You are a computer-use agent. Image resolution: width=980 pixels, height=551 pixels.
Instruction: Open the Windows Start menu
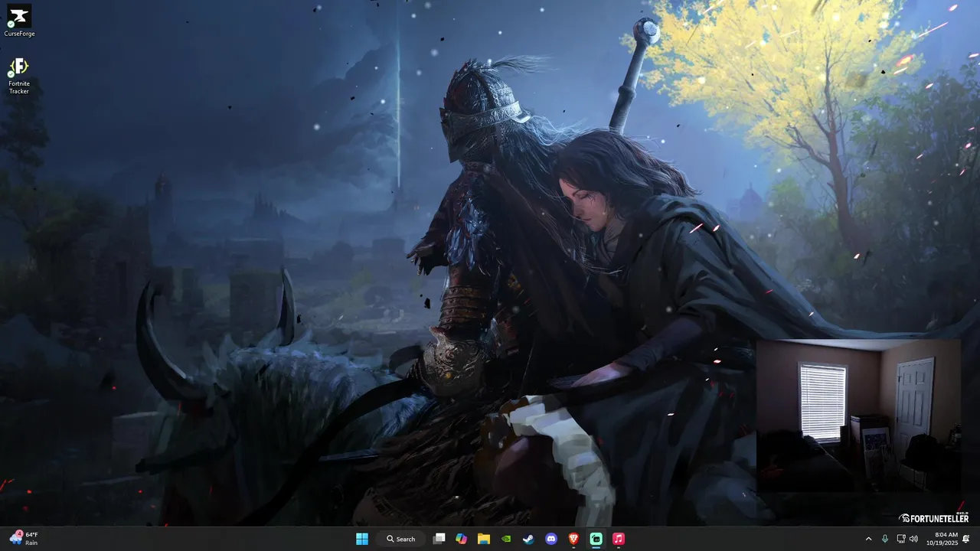pyautogui.click(x=362, y=539)
